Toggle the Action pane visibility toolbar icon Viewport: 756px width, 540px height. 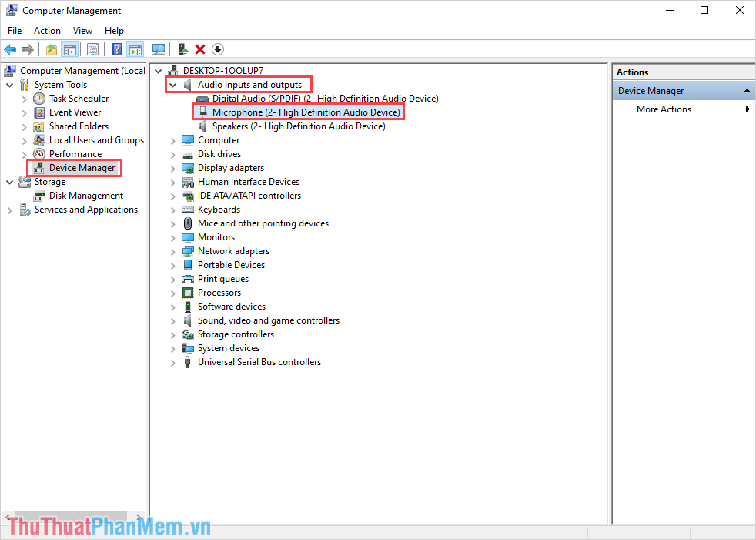coord(135,49)
